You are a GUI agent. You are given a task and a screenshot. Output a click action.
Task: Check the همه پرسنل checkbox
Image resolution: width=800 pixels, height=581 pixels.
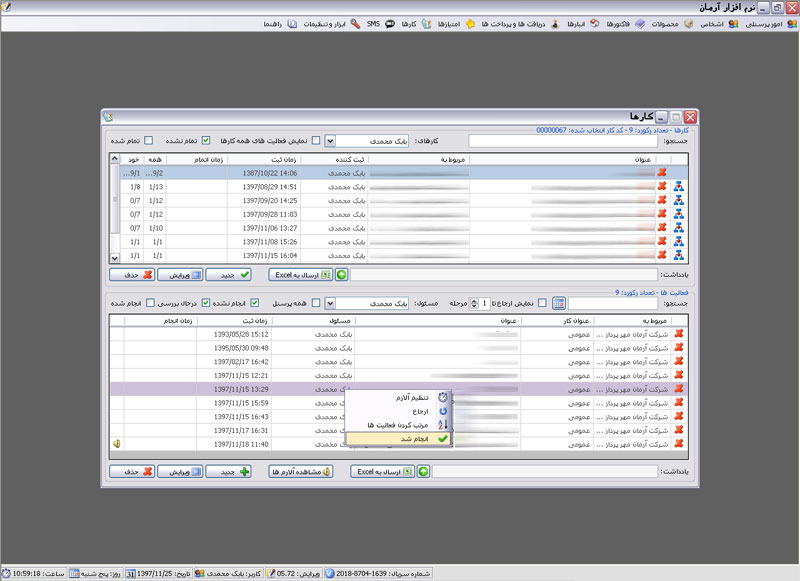pyautogui.click(x=316, y=303)
